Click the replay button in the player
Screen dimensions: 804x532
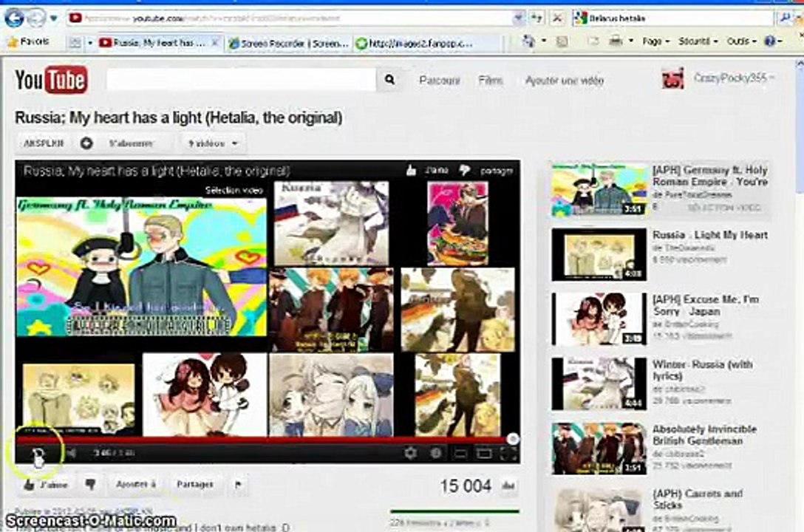click(38, 454)
